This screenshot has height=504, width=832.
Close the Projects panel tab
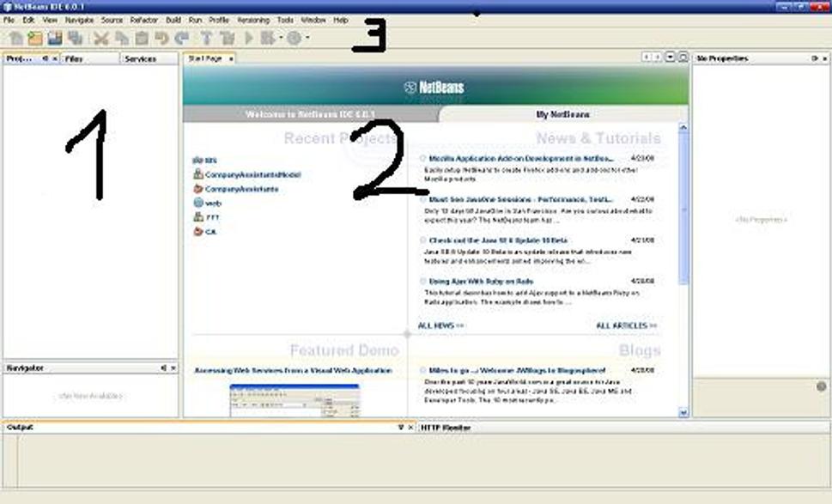pyautogui.click(x=55, y=58)
